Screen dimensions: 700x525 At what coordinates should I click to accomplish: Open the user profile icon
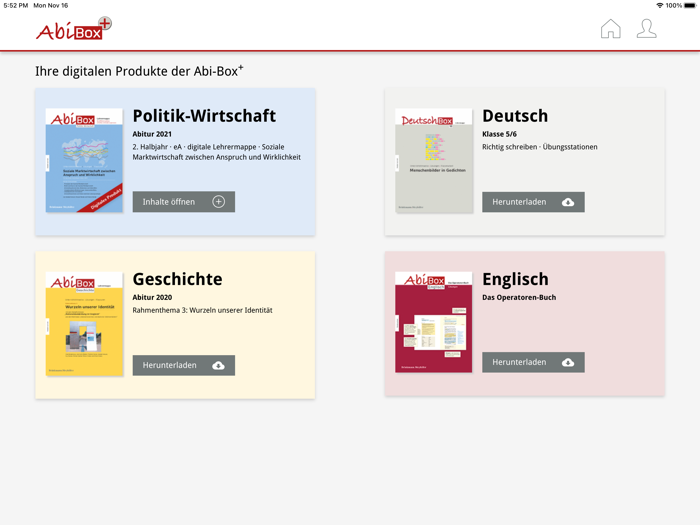[646, 29]
